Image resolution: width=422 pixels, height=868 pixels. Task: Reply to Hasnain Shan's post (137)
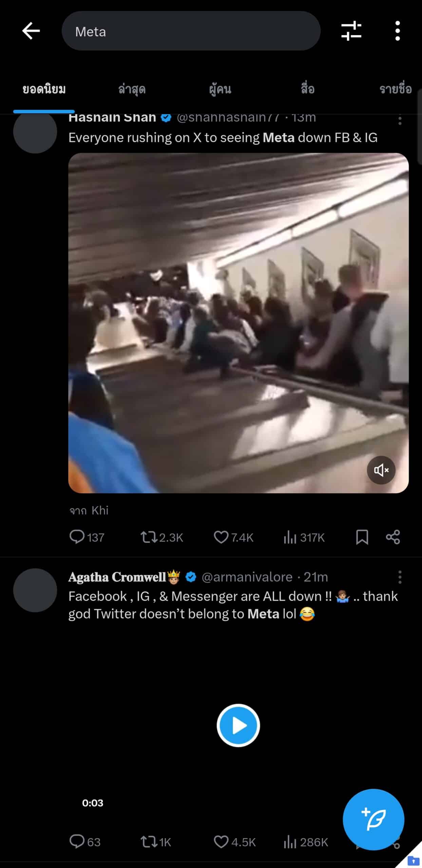(x=87, y=537)
